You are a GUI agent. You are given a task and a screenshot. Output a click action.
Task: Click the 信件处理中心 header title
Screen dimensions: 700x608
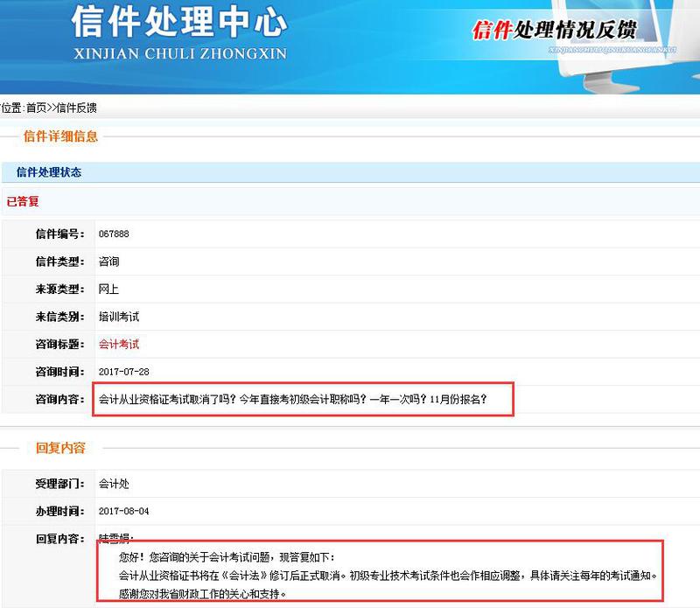point(178,23)
